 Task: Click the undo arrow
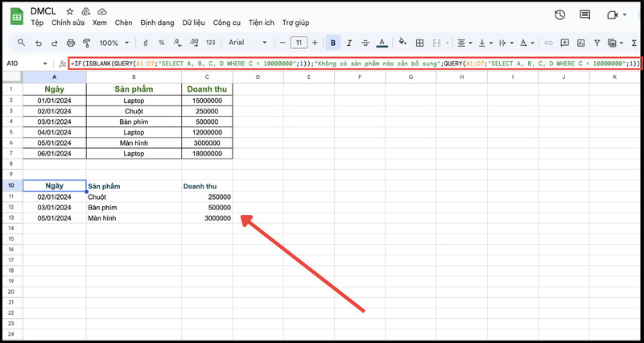(x=39, y=43)
